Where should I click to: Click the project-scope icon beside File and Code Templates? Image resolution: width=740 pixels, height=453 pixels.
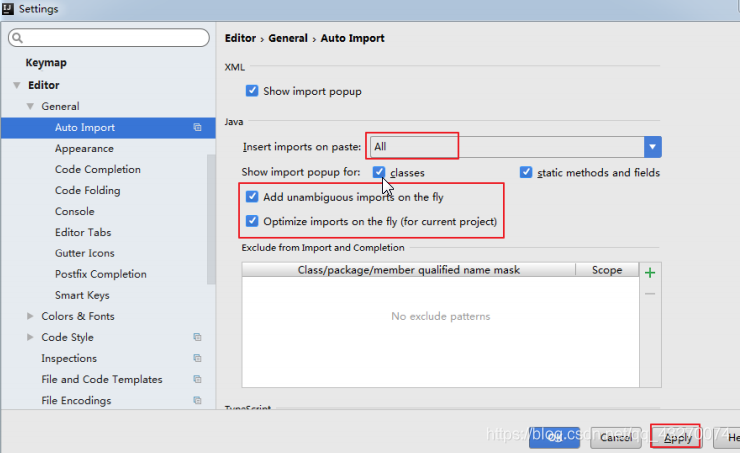click(197, 379)
